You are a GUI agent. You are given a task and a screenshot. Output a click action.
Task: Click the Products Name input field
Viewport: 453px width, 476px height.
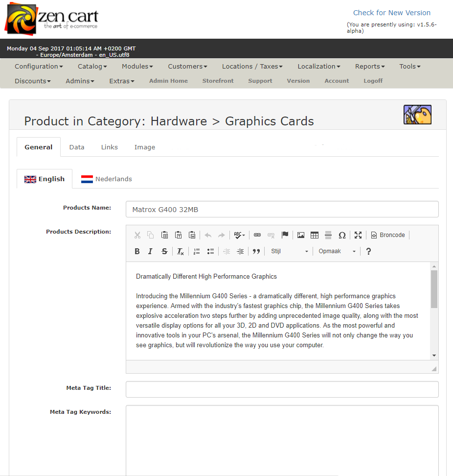282,210
